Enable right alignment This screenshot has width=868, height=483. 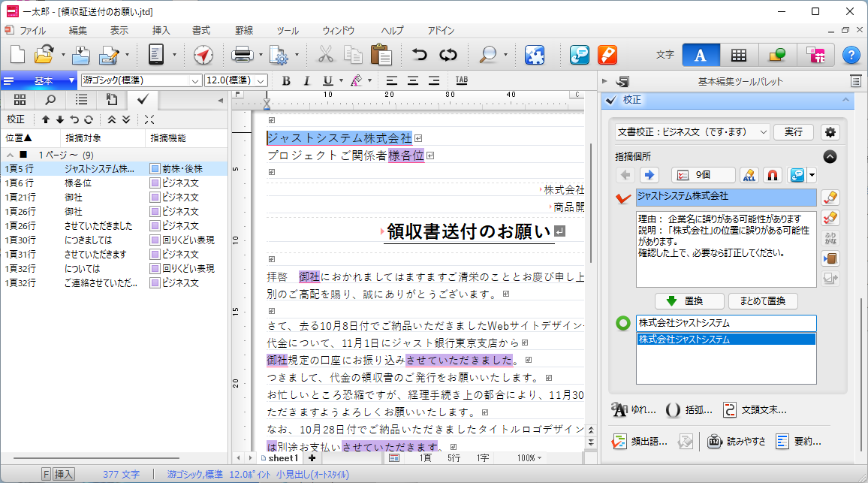[x=434, y=81]
